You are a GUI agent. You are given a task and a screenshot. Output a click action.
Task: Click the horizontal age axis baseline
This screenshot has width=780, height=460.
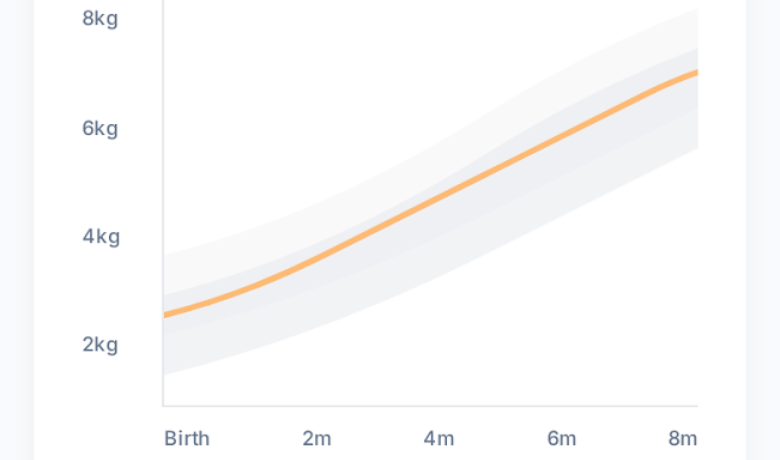click(x=430, y=406)
